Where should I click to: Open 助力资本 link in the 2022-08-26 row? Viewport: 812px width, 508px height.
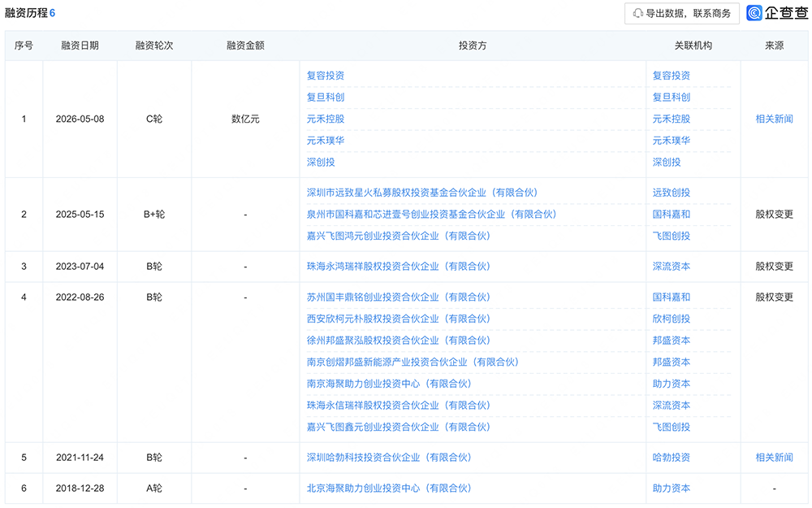(672, 384)
